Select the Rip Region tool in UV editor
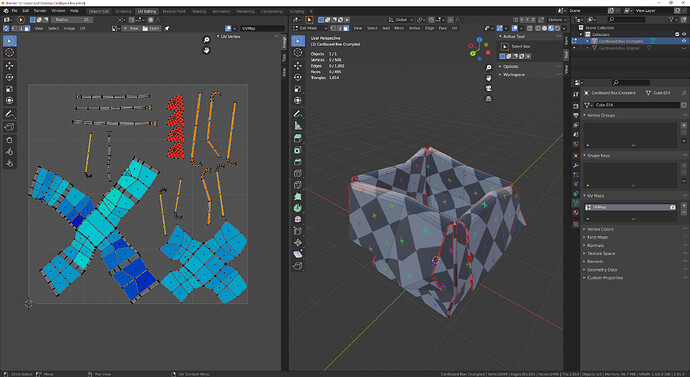 click(x=9, y=127)
